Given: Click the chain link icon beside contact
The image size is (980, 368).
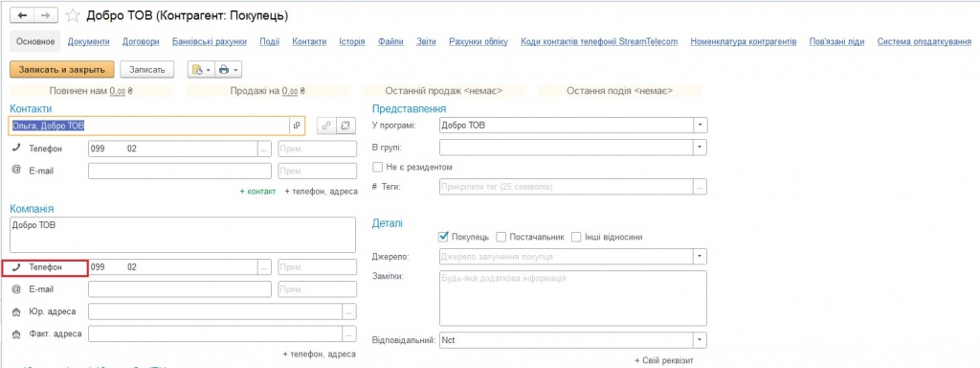Looking at the screenshot, I should [325, 126].
